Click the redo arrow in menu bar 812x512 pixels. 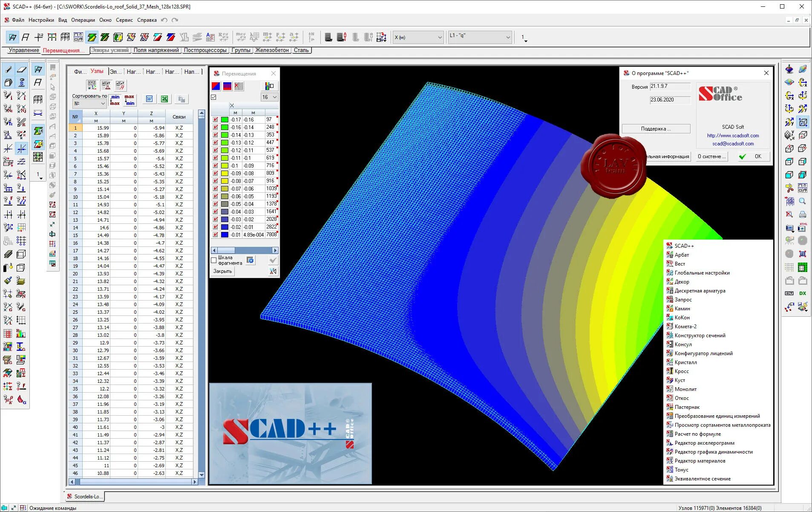click(175, 20)
